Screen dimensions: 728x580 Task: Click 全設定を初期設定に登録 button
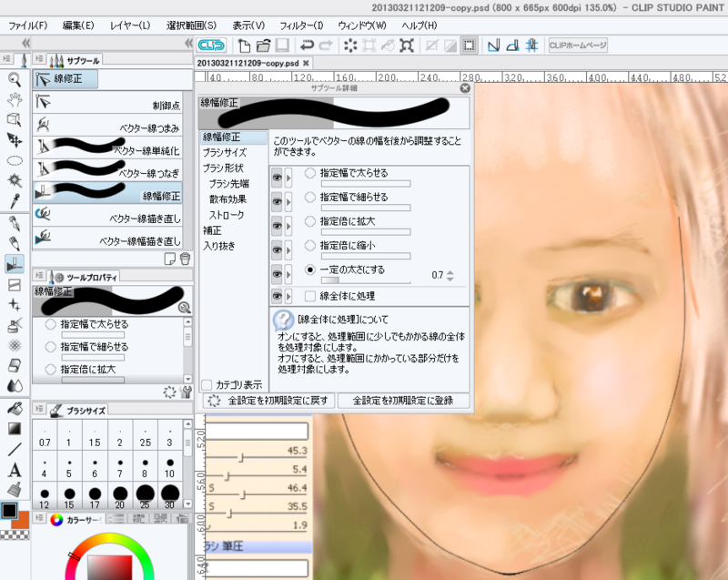point(403,401)
